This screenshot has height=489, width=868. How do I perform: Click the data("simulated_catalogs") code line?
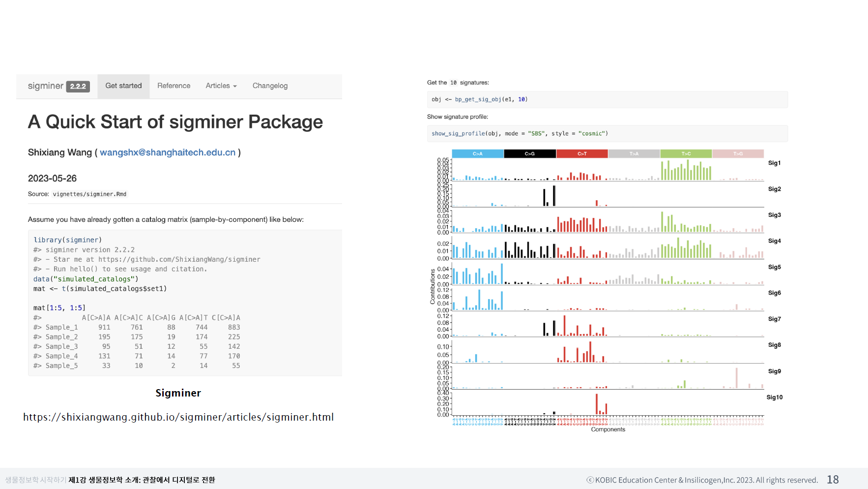coord(86,279)
